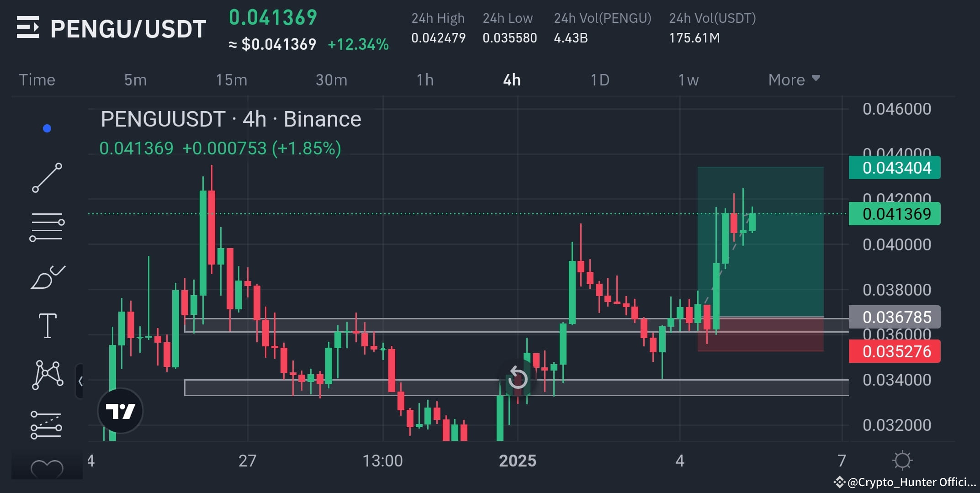The image size is (980, 493).
Task: Expand the Time interval selector
Action: [37, 80]
